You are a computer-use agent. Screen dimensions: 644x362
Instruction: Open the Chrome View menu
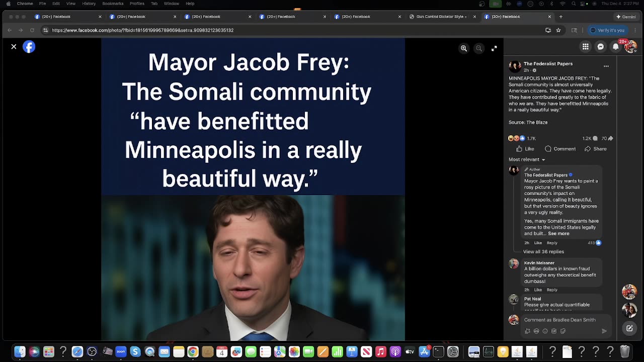coord(71,4)
